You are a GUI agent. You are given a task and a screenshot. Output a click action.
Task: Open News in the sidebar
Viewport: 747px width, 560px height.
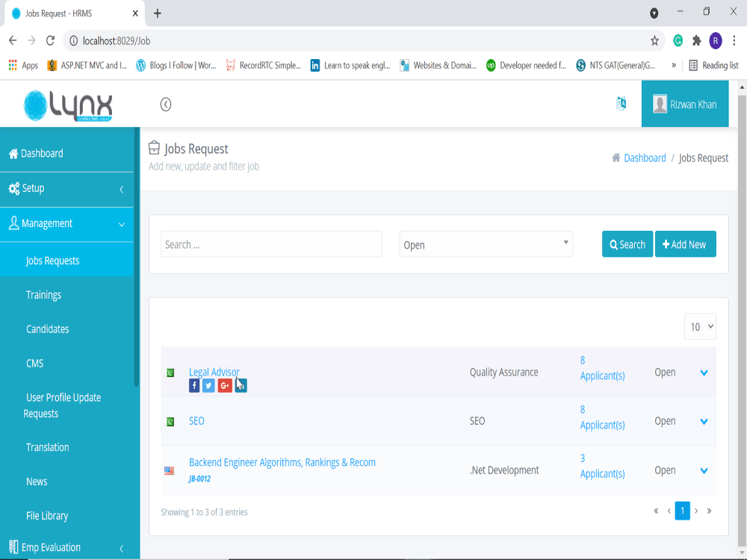click(37, 482)
